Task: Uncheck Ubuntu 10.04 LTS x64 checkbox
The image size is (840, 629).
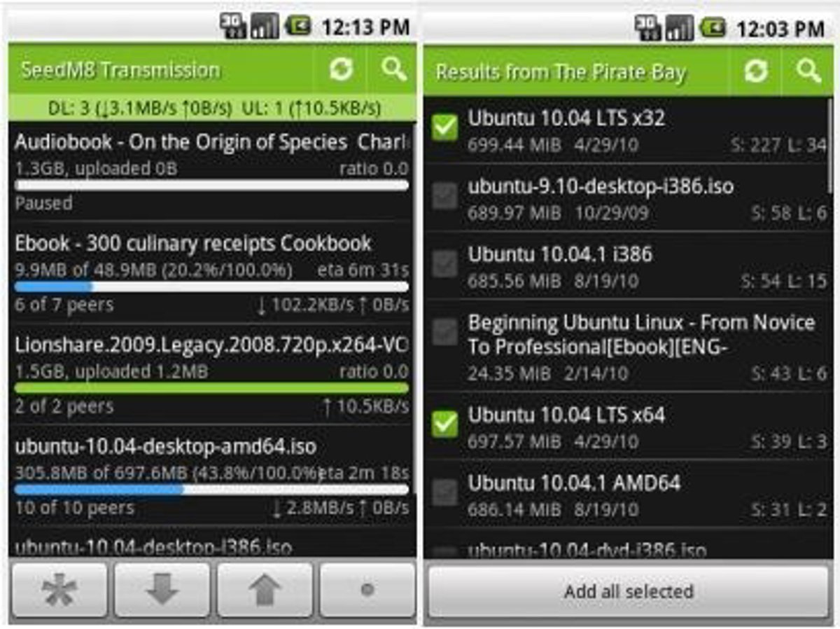Action: (444, 424)
